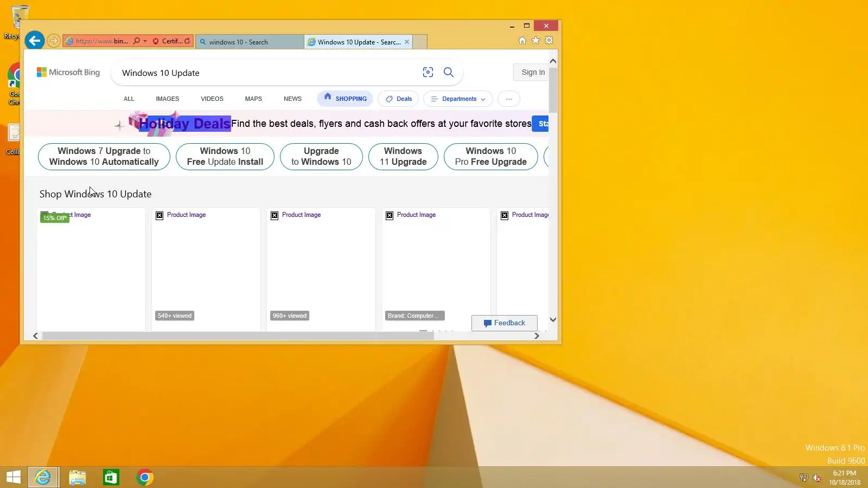The image size is (868, 488).
Task: Choose 'Upgrade to Windows 10' suggestion
Action: point(321,156)
